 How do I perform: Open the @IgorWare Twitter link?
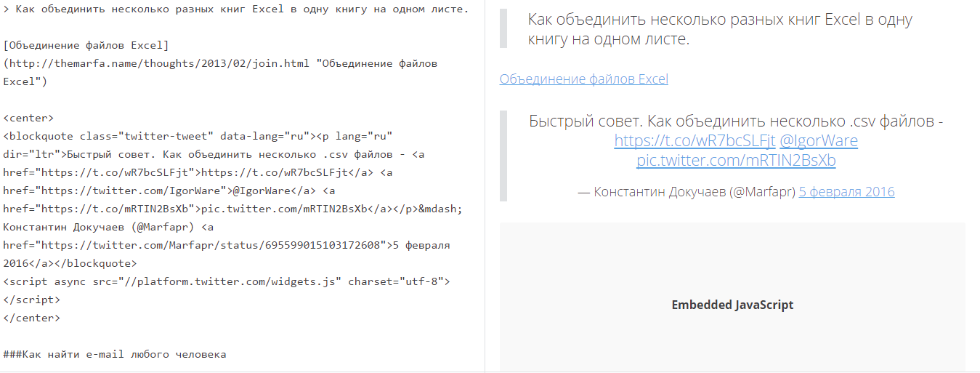(818, 140)
